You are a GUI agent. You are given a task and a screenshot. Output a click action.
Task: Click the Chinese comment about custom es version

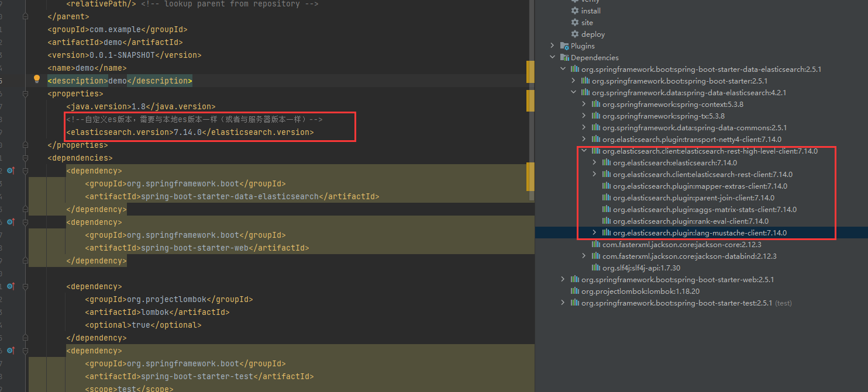tap(194, 119)
